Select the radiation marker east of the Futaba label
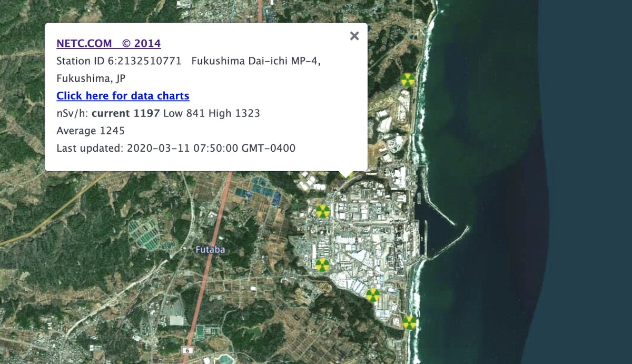Image resolution: width=632 pixels, height=364 pixels. point(322,265)
